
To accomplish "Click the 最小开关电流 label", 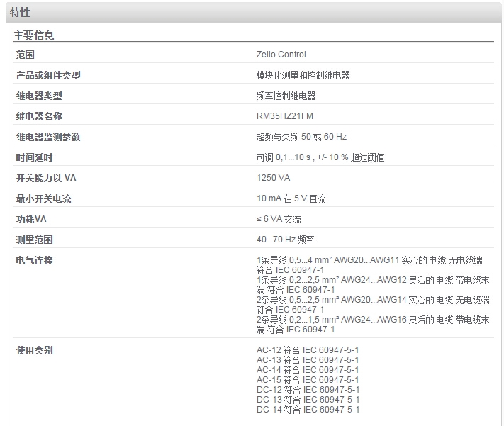I will pyautogui.click(x=44, y=198).
